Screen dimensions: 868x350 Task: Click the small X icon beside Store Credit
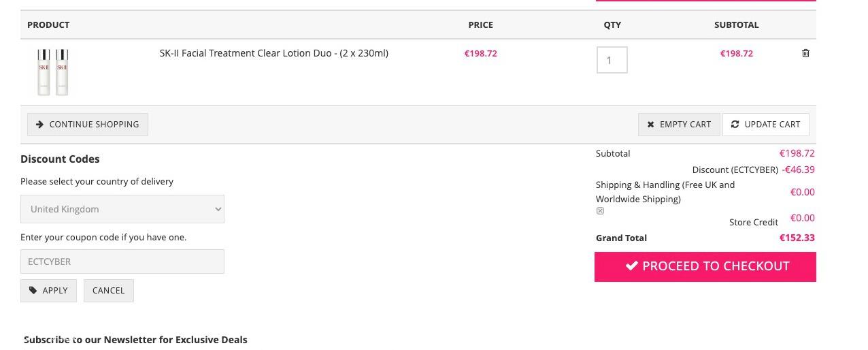600,211
